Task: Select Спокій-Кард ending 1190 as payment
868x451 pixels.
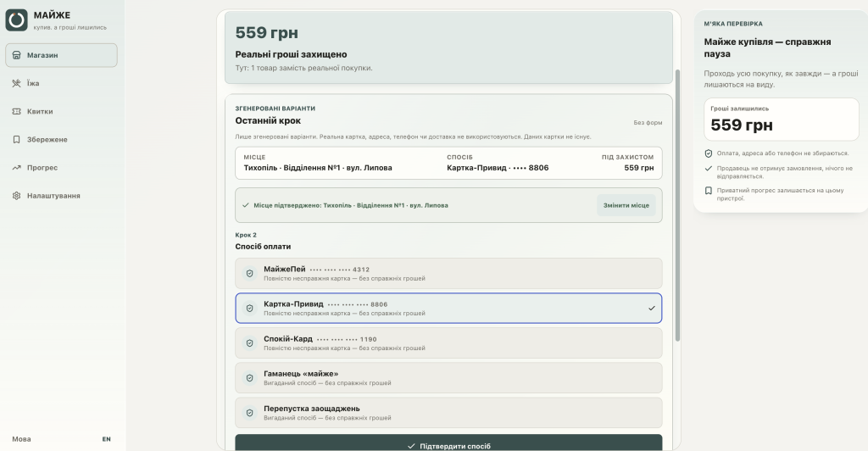Action: coord(448,343)
